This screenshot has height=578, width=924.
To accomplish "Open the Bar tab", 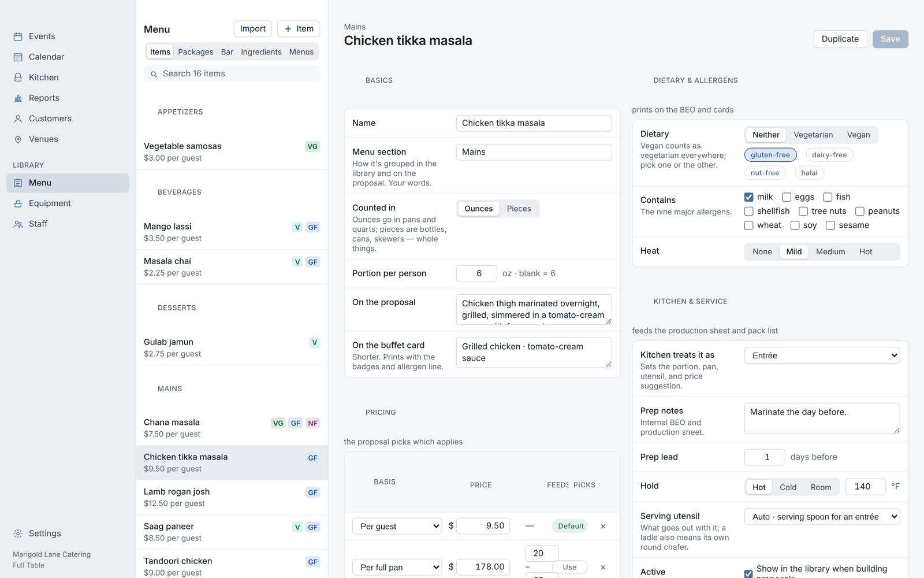I will coord(227,52).
